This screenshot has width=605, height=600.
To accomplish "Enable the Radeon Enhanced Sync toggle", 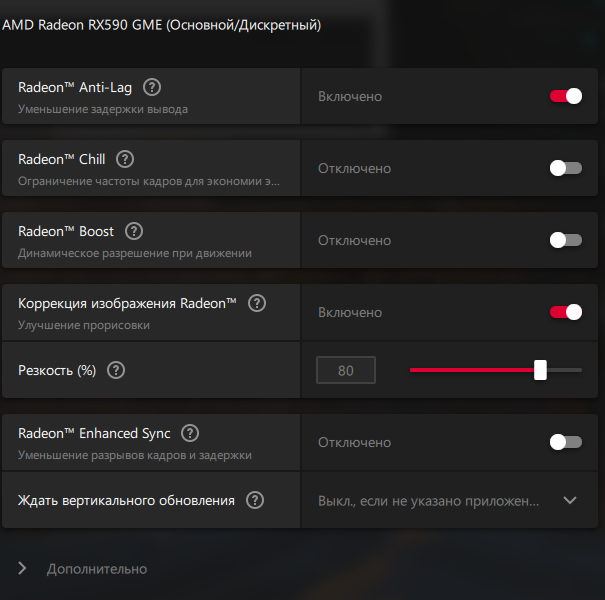I will [x=566, y=442].
